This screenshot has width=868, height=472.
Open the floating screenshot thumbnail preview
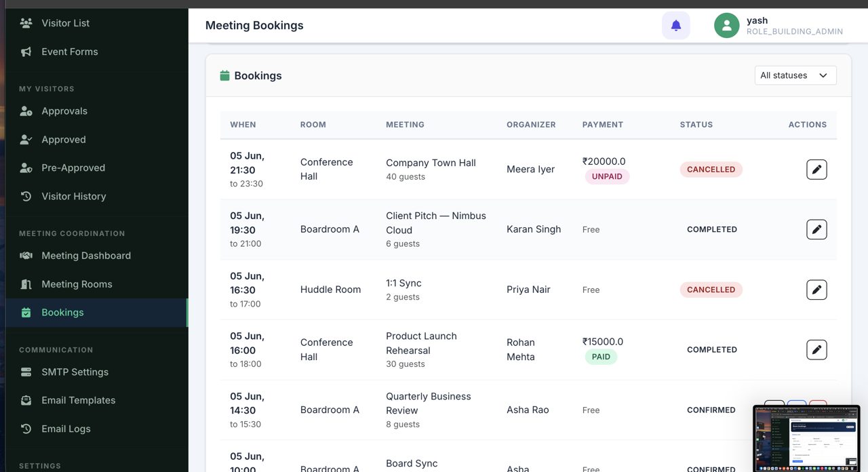click(x=806, y=437)
